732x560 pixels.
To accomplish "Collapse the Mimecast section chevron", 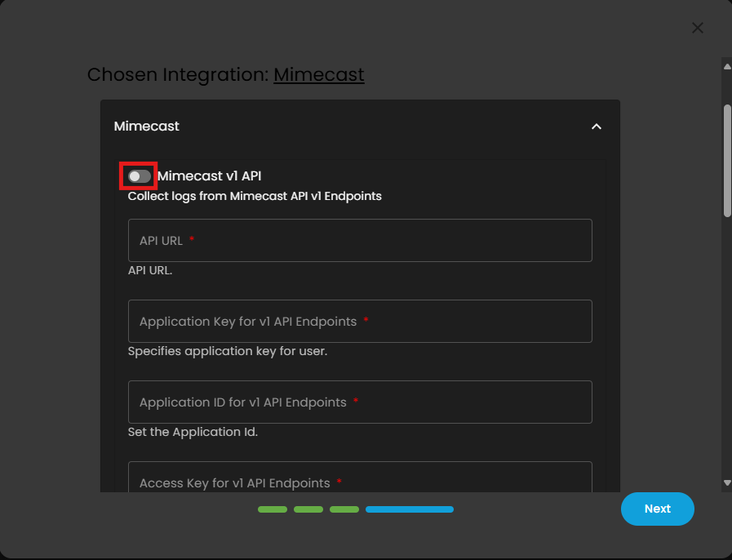I will coord(597,127).
